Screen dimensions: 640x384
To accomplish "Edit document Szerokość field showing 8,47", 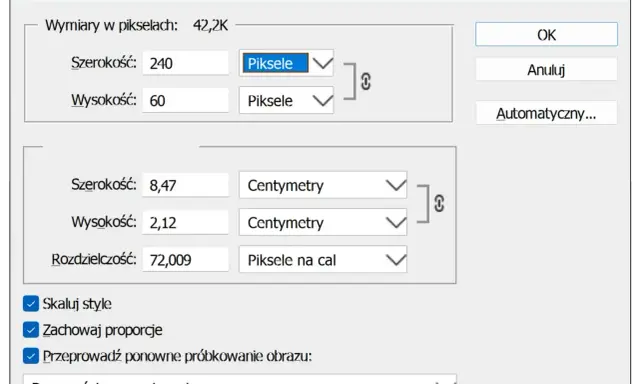I will point(185,185).
